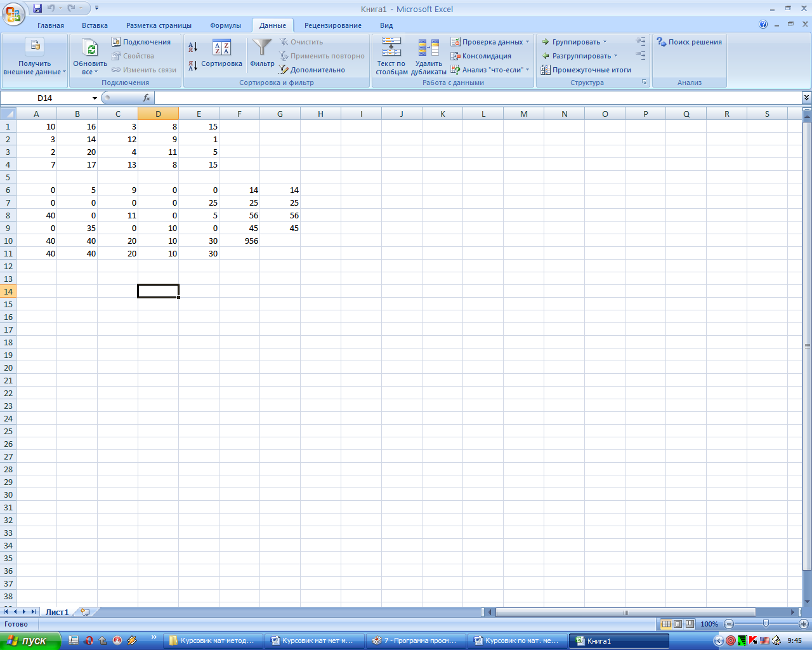The width and height of the screenshot is (812, 650).
Task: Open the Excel help question mark
Action: (x=763, y=25)
